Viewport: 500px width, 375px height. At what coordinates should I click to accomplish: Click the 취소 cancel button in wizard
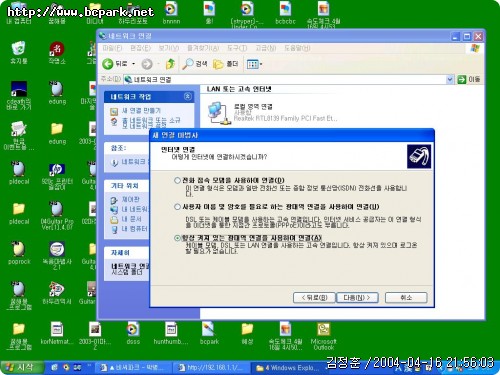point(406,298)
